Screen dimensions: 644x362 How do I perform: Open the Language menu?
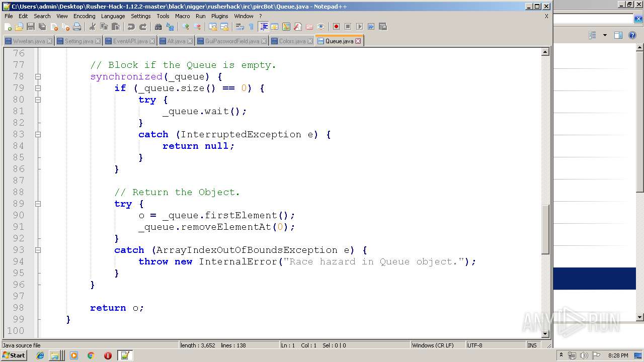pyautogui.click(x=113, y=16)
